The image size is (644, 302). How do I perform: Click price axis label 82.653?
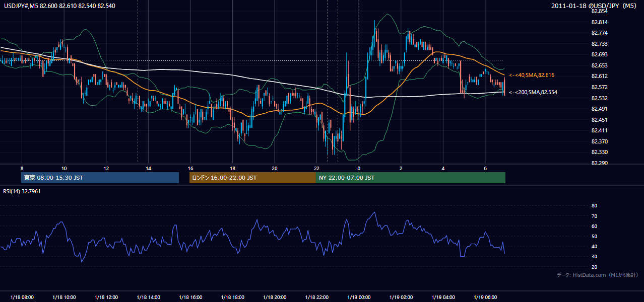(599, 65)
